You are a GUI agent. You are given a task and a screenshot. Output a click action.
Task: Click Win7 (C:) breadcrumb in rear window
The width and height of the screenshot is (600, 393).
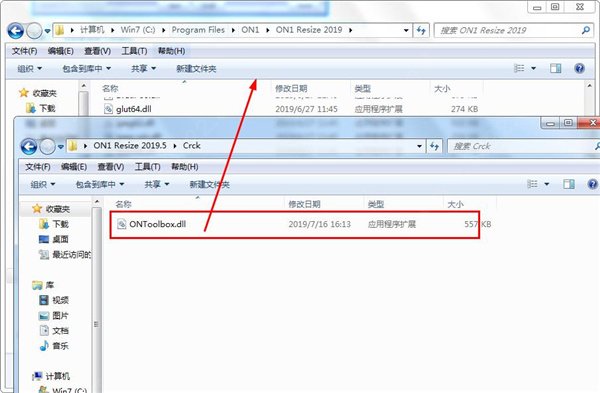(x=138, y=30)
